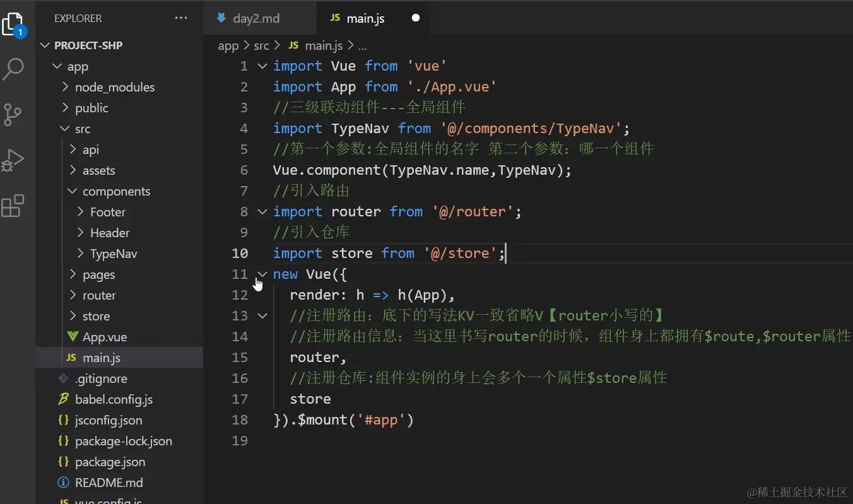This screenshot has height=504, width=853.
Task: Collapse the src folder chevron
Action: [65, 129]
